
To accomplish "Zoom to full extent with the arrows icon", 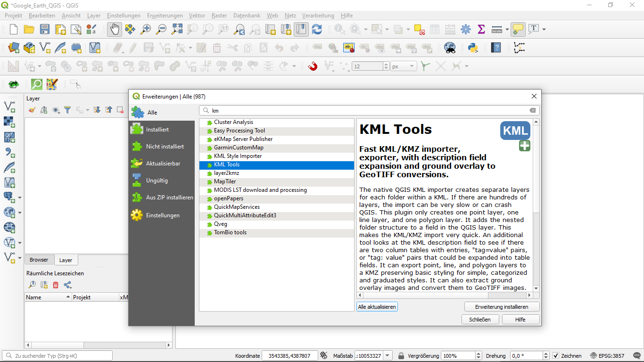I will point(177,29).
